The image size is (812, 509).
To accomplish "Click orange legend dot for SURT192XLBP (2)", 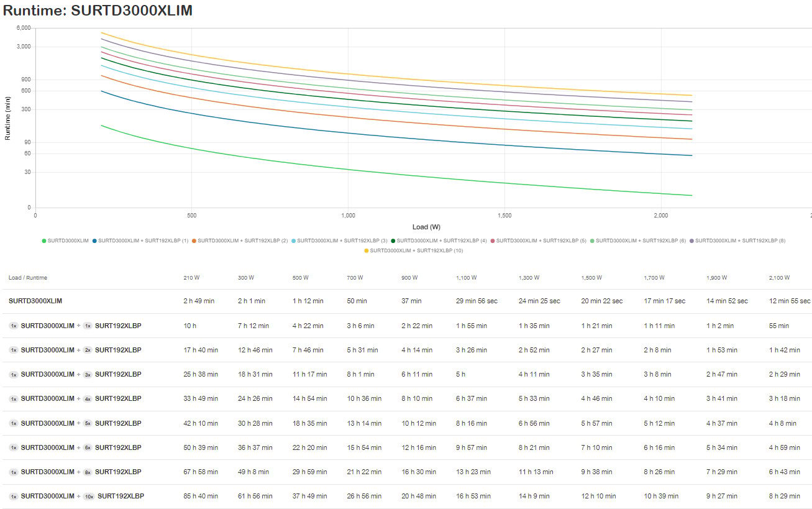I will pyautogui.click(x=194, y=241).
